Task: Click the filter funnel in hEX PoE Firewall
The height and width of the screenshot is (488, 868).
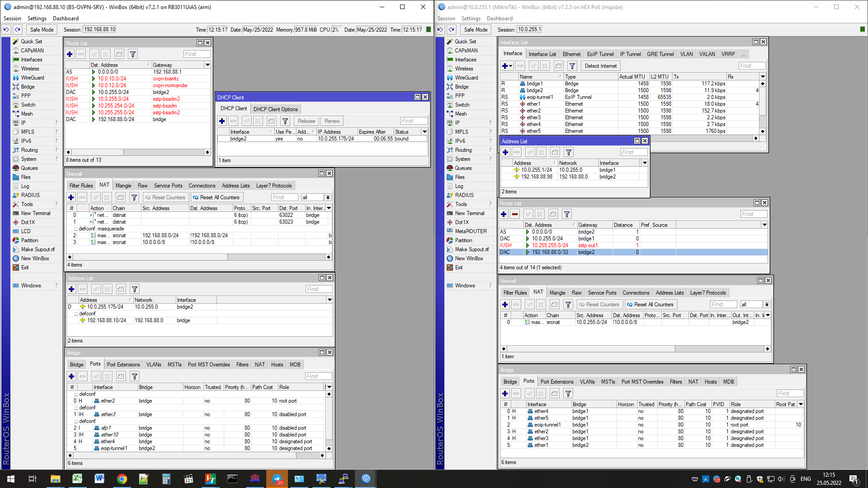Action: pos(568,305)
